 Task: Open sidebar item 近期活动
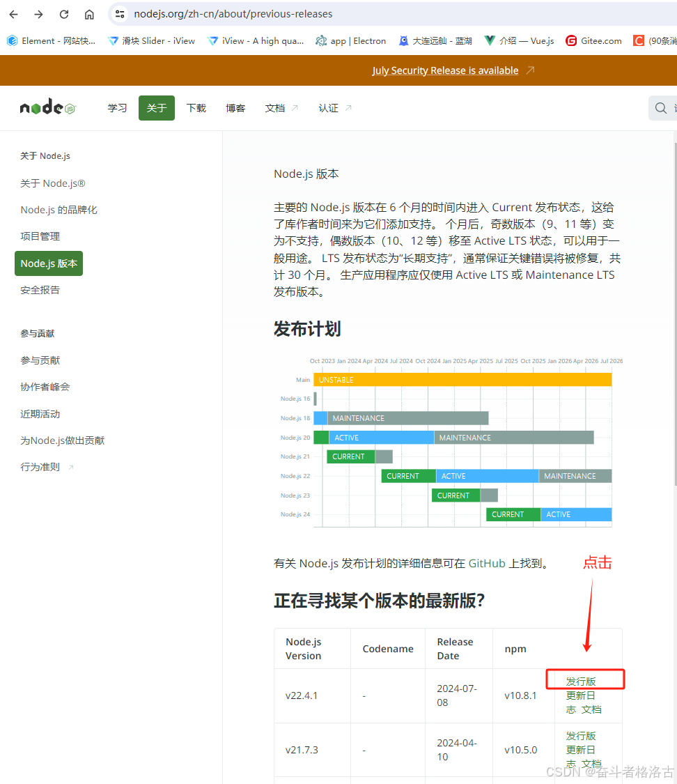tap(40, 414)
